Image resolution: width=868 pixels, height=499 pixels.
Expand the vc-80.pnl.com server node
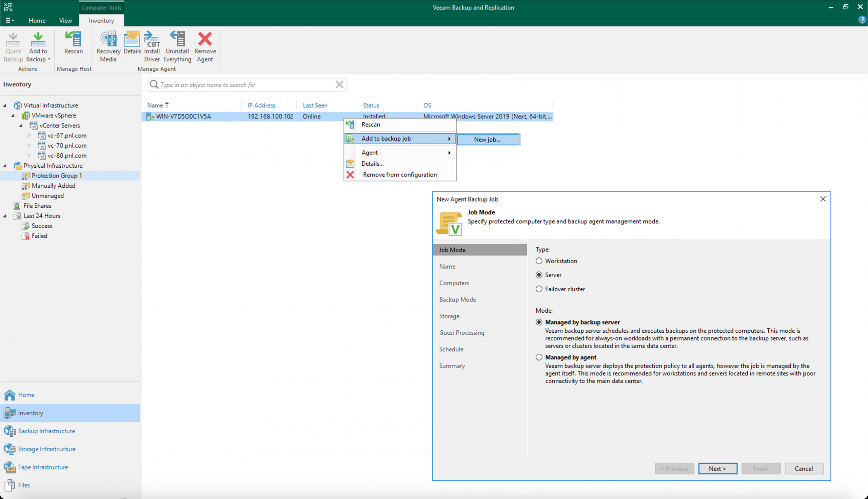pos(29,155)
